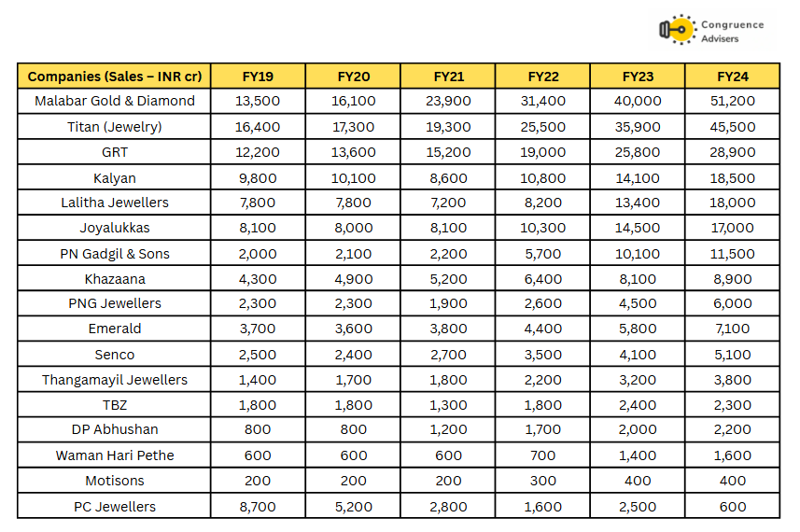This screenshot has height=532, width=800.
Task: Select Waman Hari Pethe FY23 value 1,400
Action: coord(638,455)
